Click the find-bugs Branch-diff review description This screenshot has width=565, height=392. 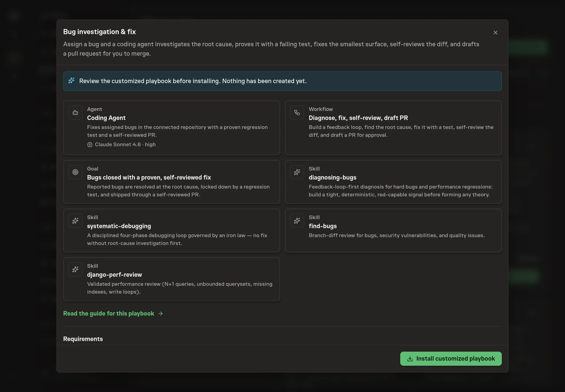click(397, 235)
